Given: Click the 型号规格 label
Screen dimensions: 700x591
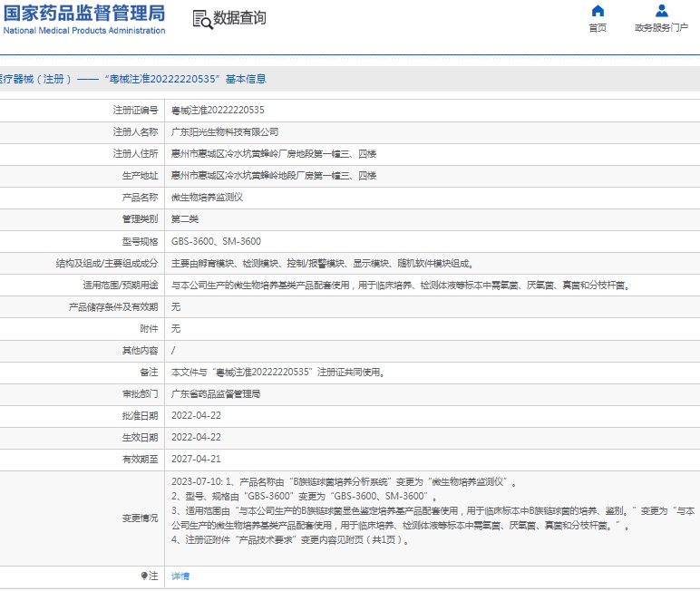Looking at the screenshot, I should [x=141, y=241].
